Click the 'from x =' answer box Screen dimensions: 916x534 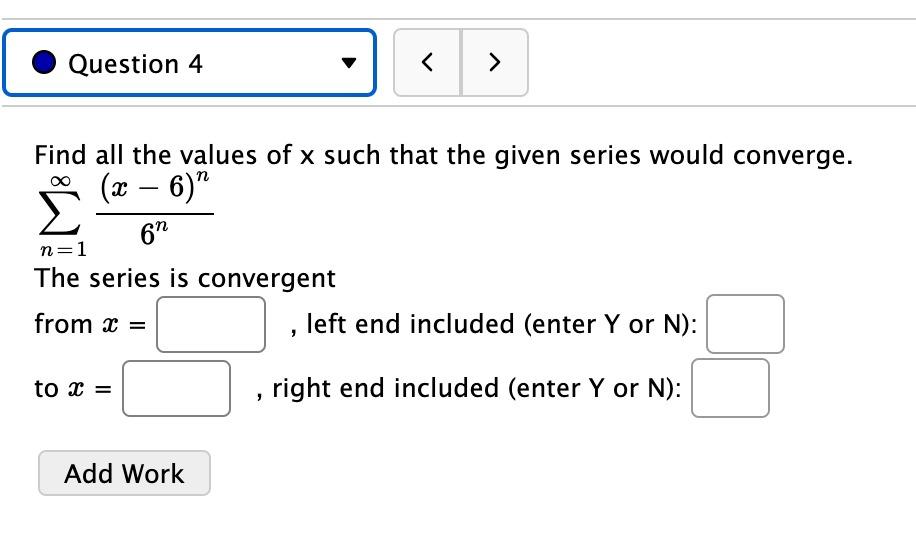pyautogui.click(x=210, y=324)
